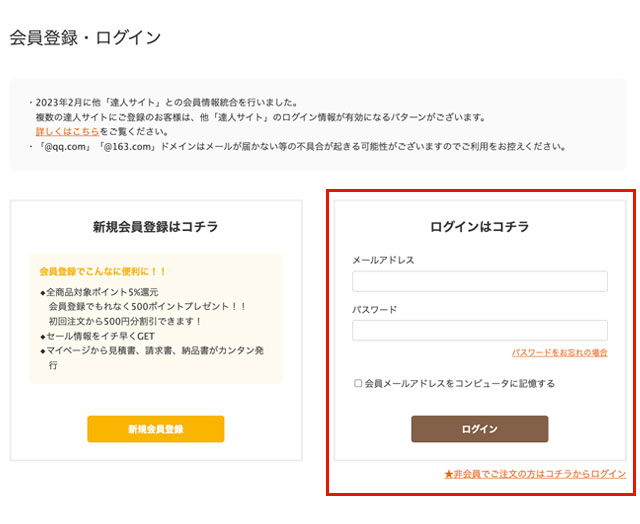
Task: Click the 会員登録・ログイン page title
Action: [x=85, y=38]
